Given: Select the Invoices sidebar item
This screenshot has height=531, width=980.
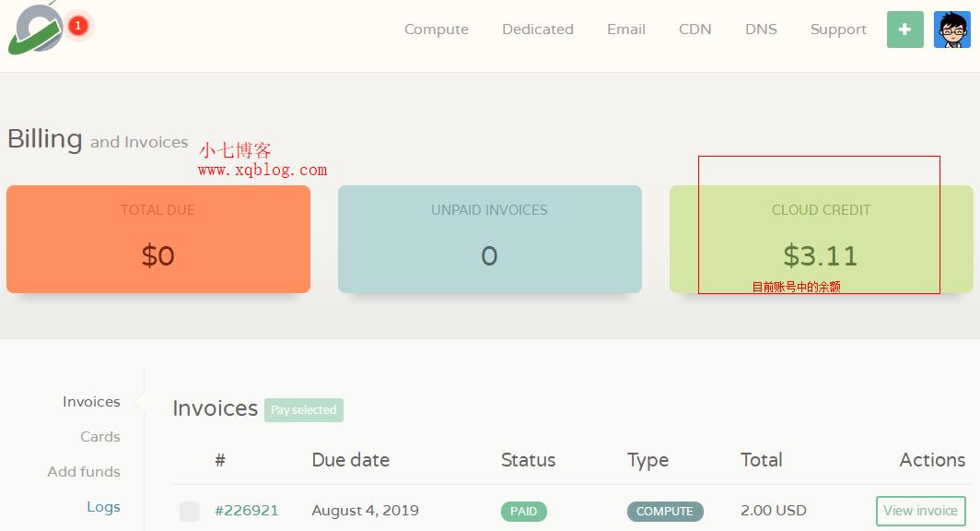Looking at the screenshot, I should coord(91,402).
